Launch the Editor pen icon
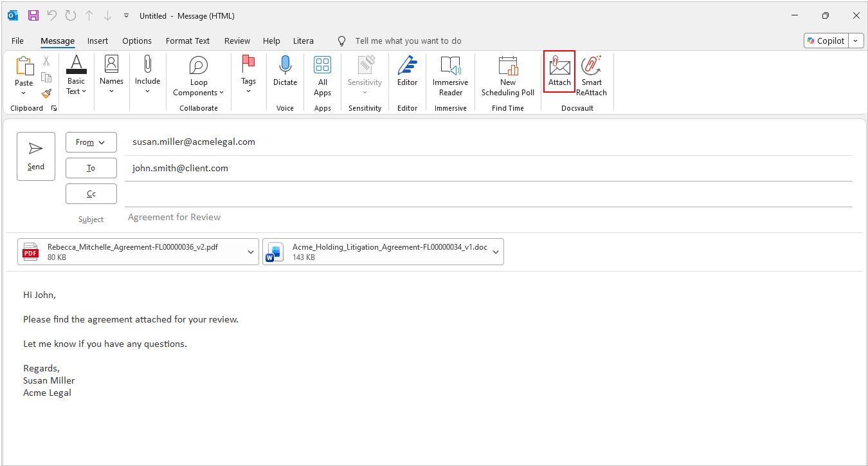 407,71
